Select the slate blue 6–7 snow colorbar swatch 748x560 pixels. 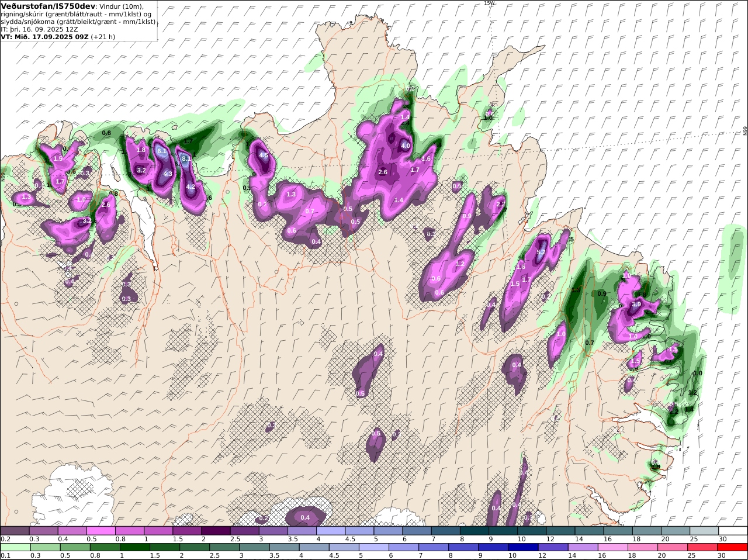[x=417, y=531]
